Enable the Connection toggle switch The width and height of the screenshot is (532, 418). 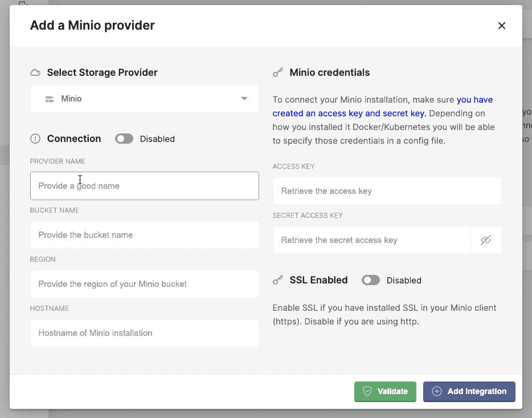point(124,139)
